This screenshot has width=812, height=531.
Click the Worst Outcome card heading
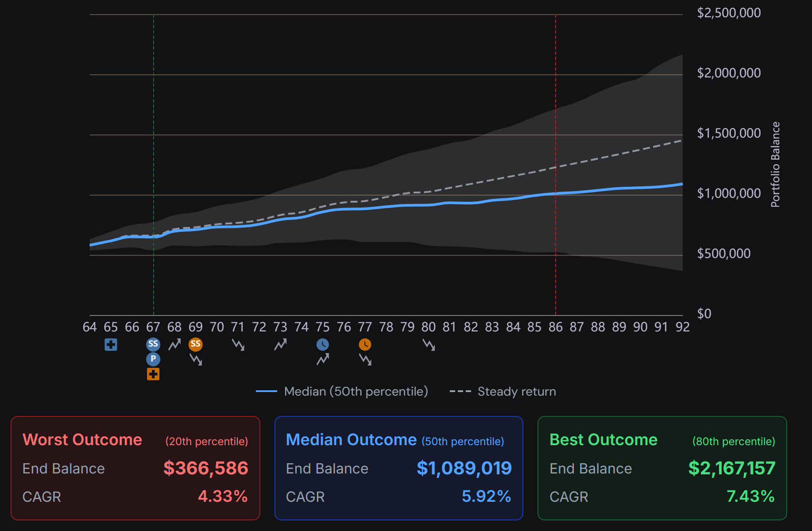pyautogui.click(x=82, y=440)
